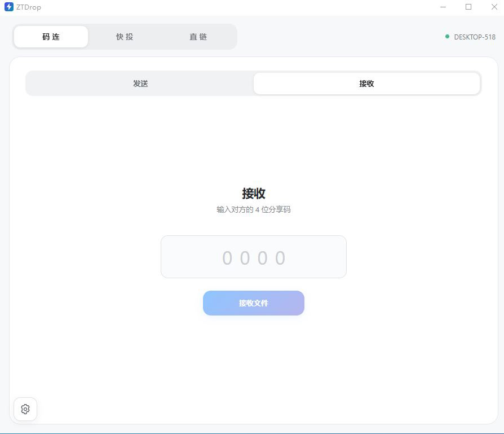Click the ZTDrop lightning app icon

tap(9, 7)
